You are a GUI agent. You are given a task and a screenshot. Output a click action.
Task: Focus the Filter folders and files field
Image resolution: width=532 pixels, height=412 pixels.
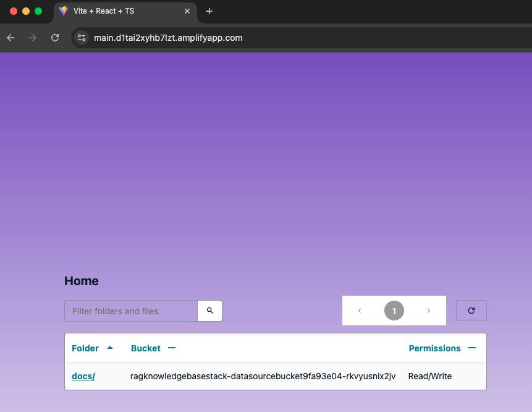point(131,311)
